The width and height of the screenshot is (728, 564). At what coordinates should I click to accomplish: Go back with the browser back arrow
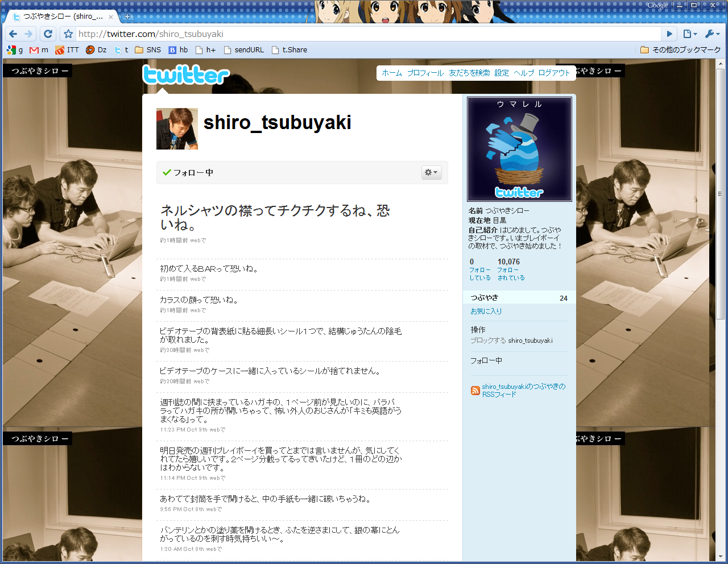13,34
